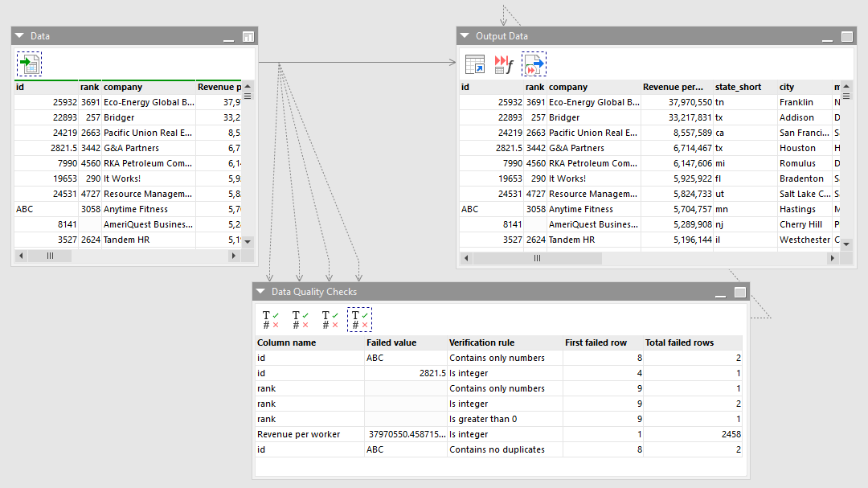
Task: Select 'G&A Partners' cell in Output Data
Action: [x=593, y=149]
